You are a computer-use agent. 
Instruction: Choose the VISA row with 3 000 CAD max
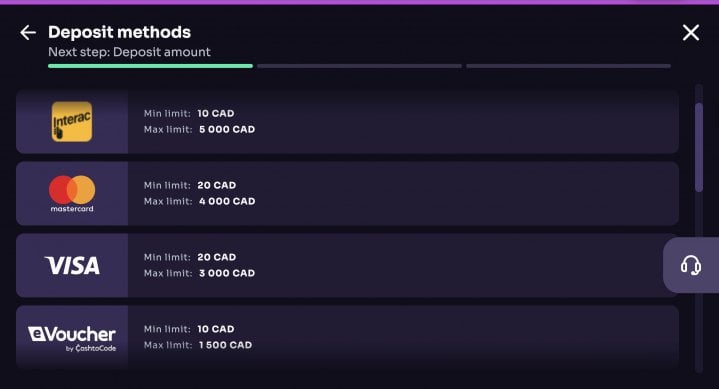[x=347, y=265]
